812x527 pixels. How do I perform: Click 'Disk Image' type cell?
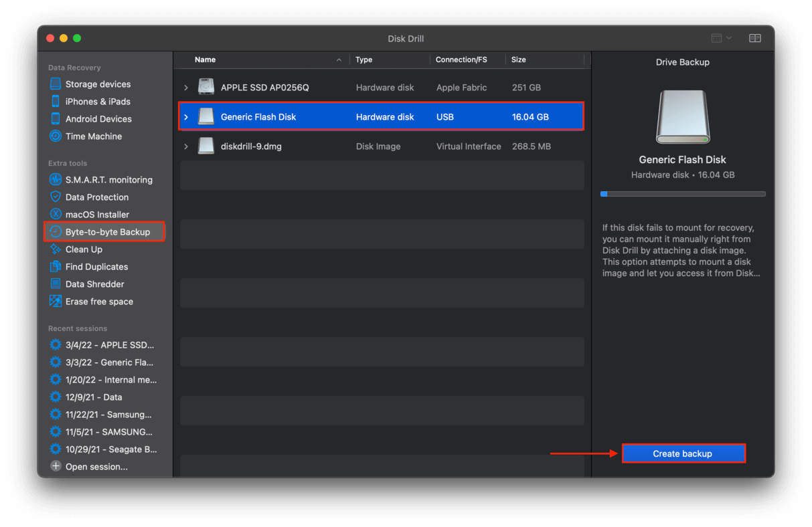(x=378, y=146)
